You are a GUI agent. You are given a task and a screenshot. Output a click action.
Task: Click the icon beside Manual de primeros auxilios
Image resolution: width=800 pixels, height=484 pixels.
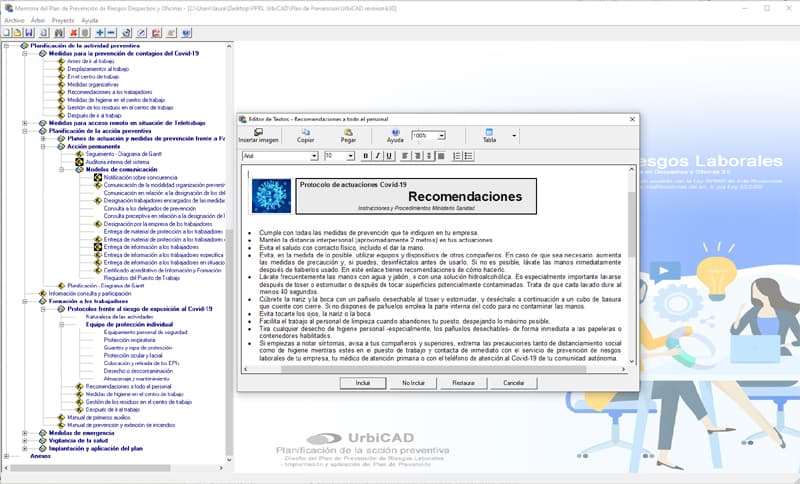pos(61,417)
